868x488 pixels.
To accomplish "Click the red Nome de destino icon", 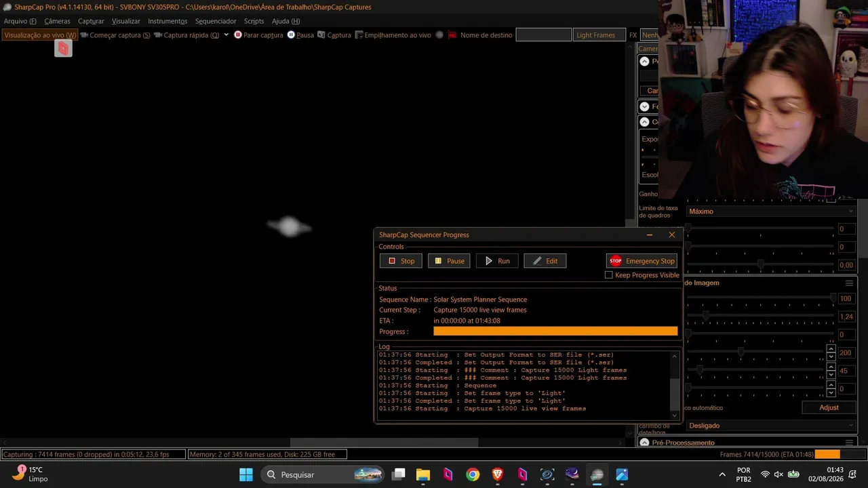I will coord(452,35).
